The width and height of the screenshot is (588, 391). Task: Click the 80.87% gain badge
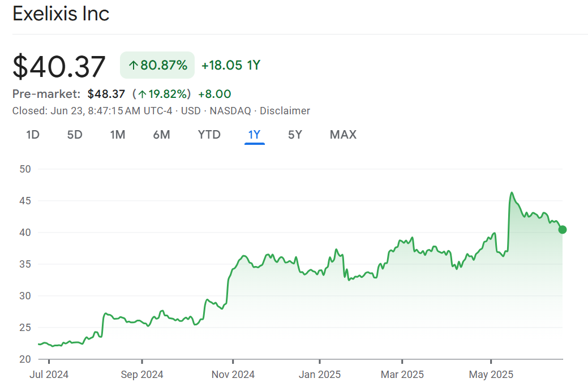157,65
